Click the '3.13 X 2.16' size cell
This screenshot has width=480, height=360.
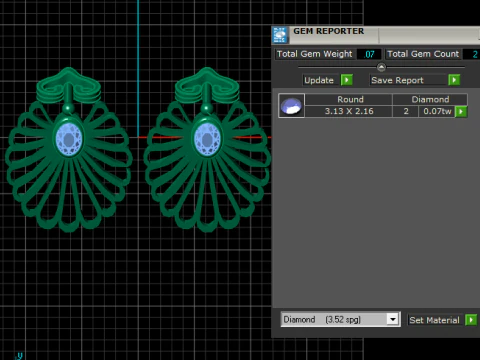tap(349, 111)
